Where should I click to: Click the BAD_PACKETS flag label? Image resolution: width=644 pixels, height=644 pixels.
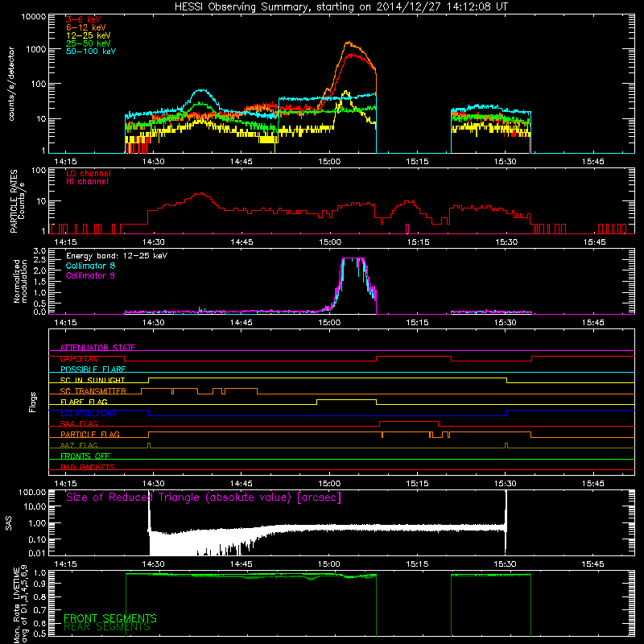(88, 467)
